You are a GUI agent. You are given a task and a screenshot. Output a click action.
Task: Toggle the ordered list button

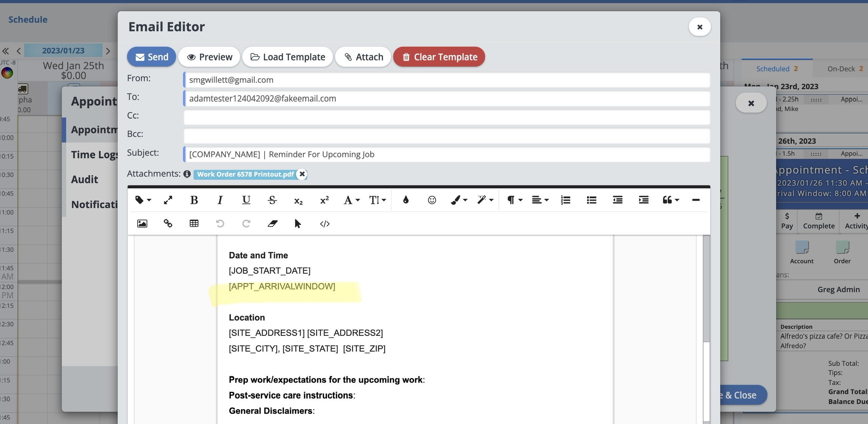[566, 200]
